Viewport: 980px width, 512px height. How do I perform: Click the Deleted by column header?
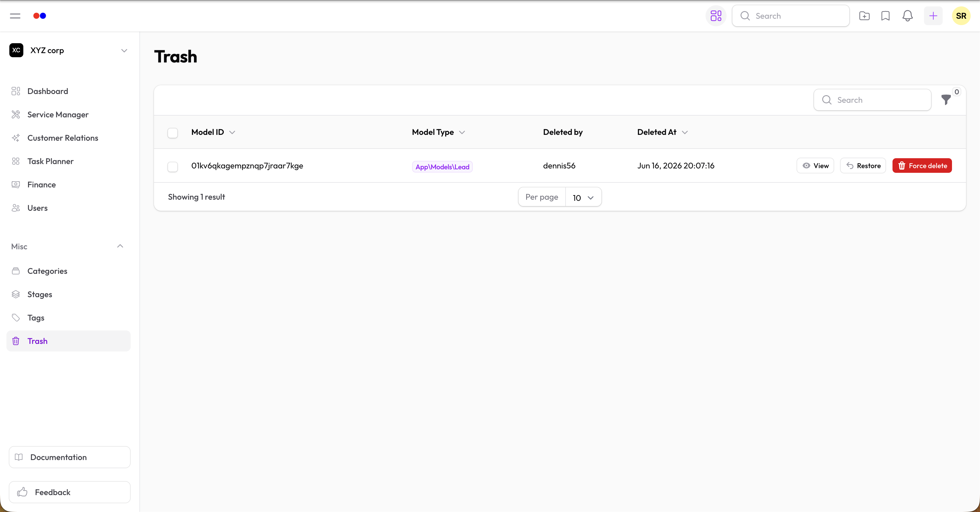[x=563, y=132]
